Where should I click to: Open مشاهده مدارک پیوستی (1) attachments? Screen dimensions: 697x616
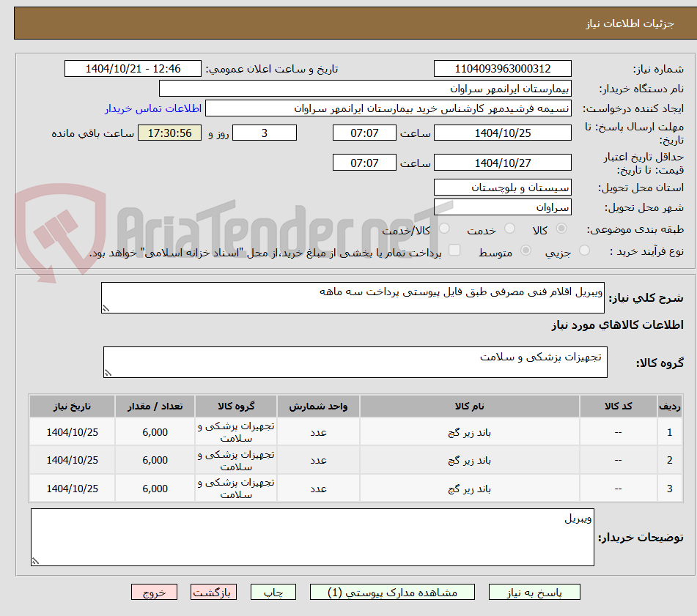pos(392,593)
